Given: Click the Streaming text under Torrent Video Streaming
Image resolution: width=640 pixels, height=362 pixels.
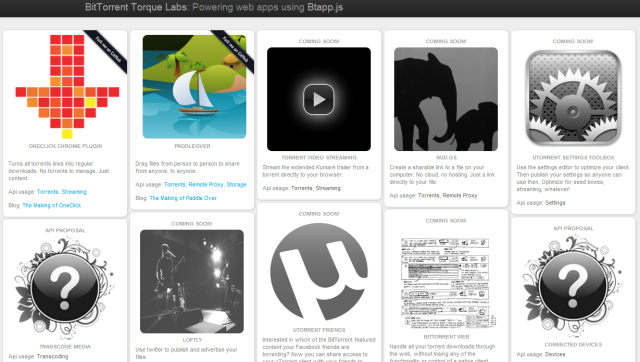Looking at the screenshot, I should 328,188.
